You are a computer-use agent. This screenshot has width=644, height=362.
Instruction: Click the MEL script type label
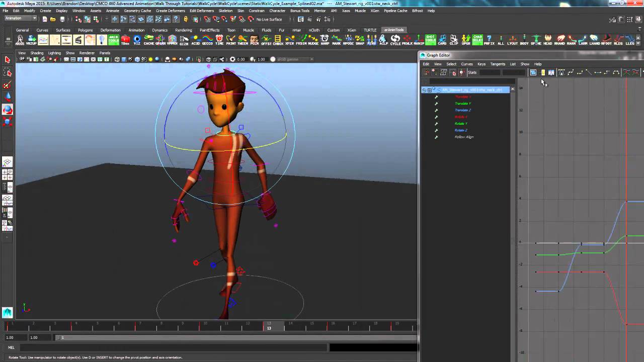[11, 347]
